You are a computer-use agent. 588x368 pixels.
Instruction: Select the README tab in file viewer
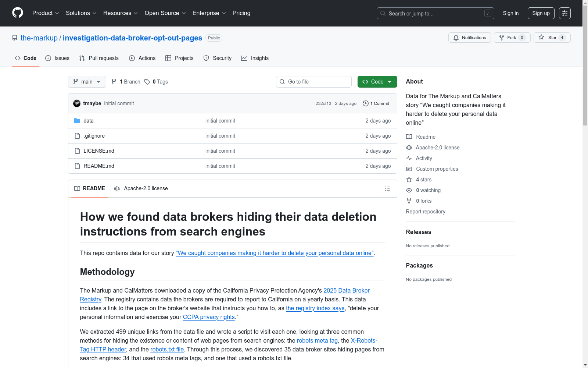coord(90,188)
